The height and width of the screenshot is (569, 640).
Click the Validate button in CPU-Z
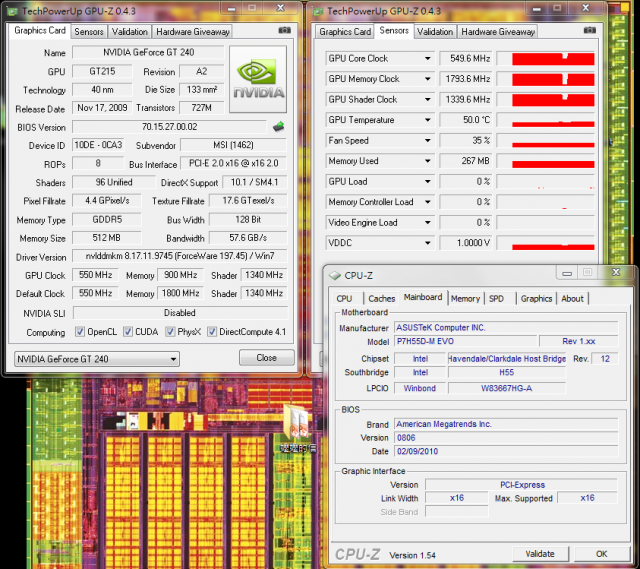pyautogui.click(x=540, y=554)
